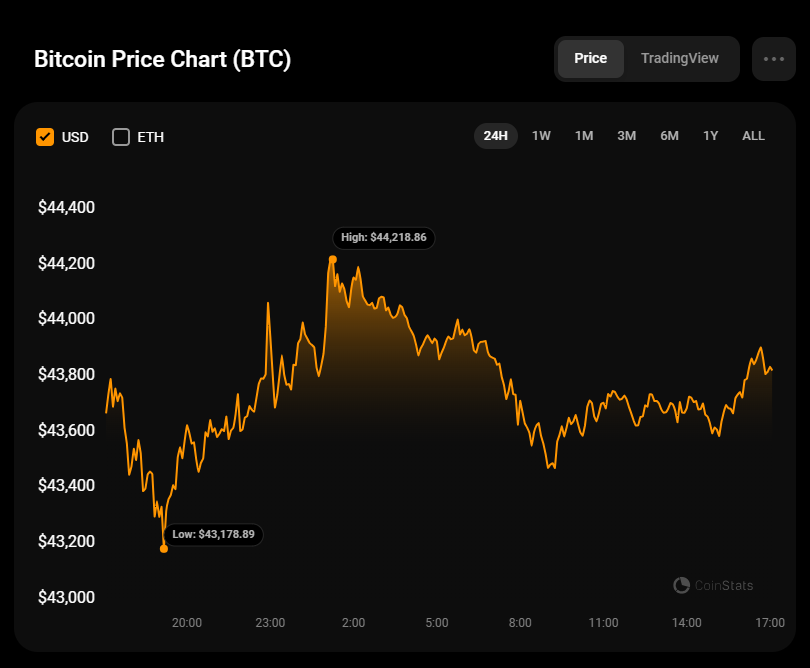Click the $43,200 y-axis label
Screen dimensions: 810x668
(x=66, y=541)
